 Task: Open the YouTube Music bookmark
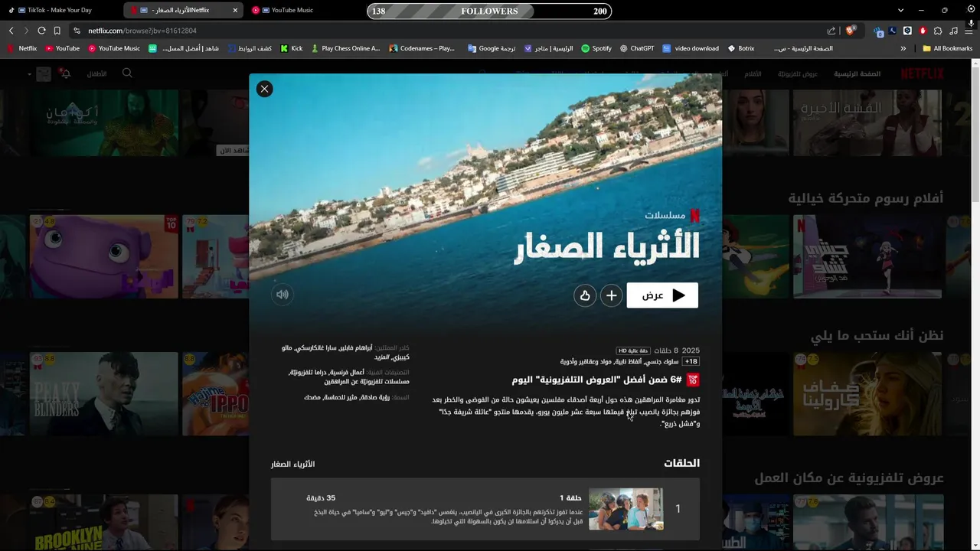(x=114, y=48)
